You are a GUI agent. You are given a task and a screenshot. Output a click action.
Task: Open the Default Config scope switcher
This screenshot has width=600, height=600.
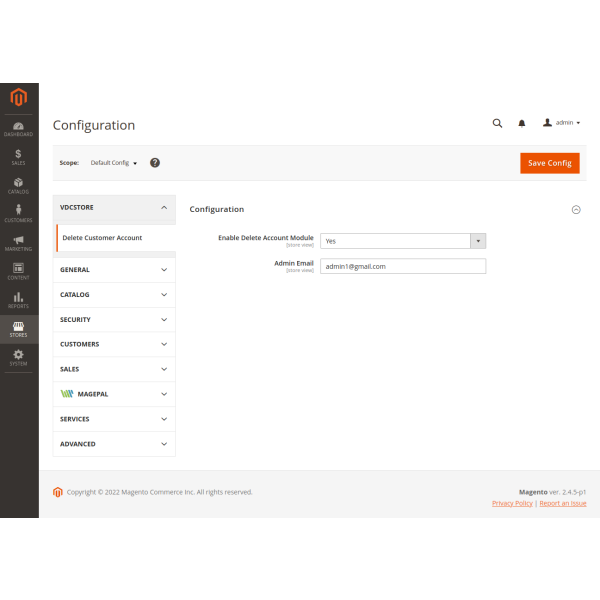tap(113, 162)
